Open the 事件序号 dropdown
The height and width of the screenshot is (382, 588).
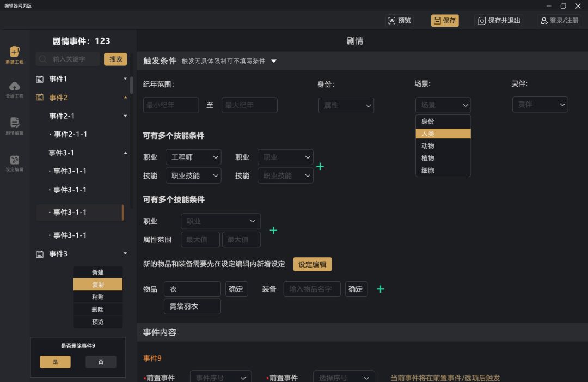(x=220, y=377)
